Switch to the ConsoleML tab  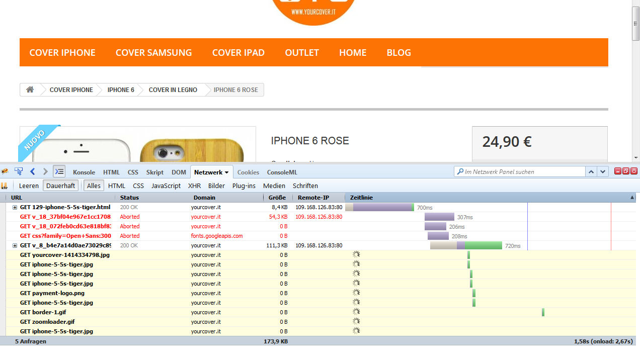pos(282,172)
